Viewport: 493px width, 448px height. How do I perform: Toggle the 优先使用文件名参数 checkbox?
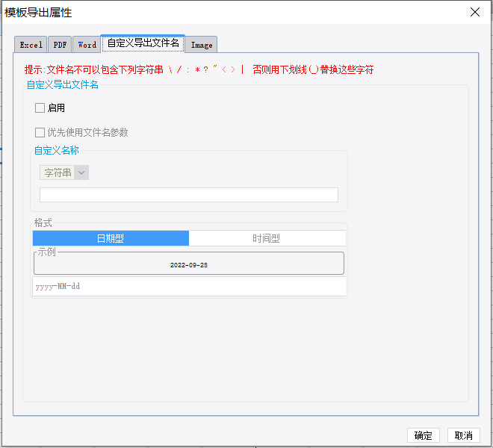40,132
